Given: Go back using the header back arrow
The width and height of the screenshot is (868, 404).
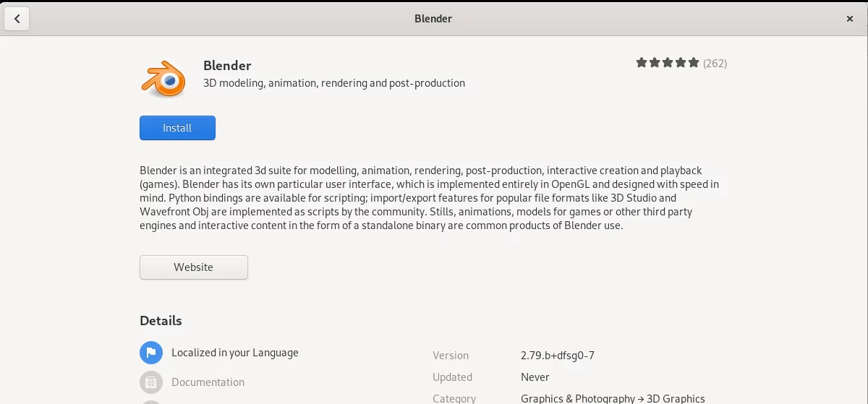Looking at the screenshot, I should point(17,19).
